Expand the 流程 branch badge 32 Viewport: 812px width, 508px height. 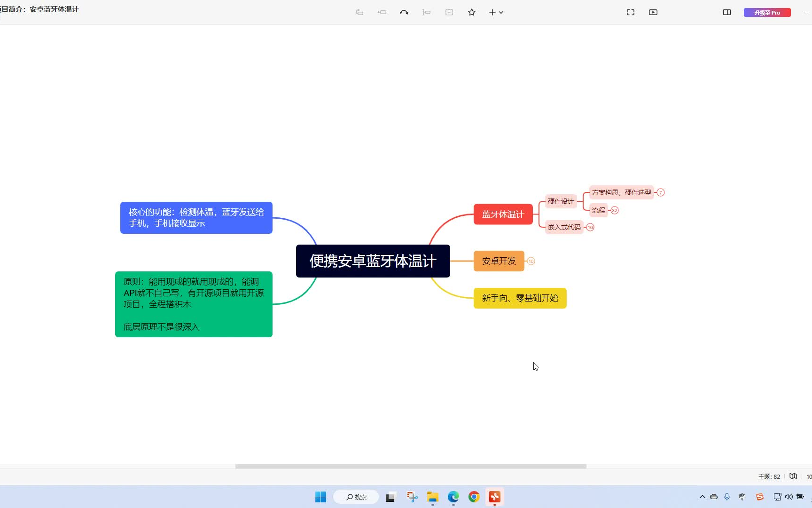pos(615,210)
